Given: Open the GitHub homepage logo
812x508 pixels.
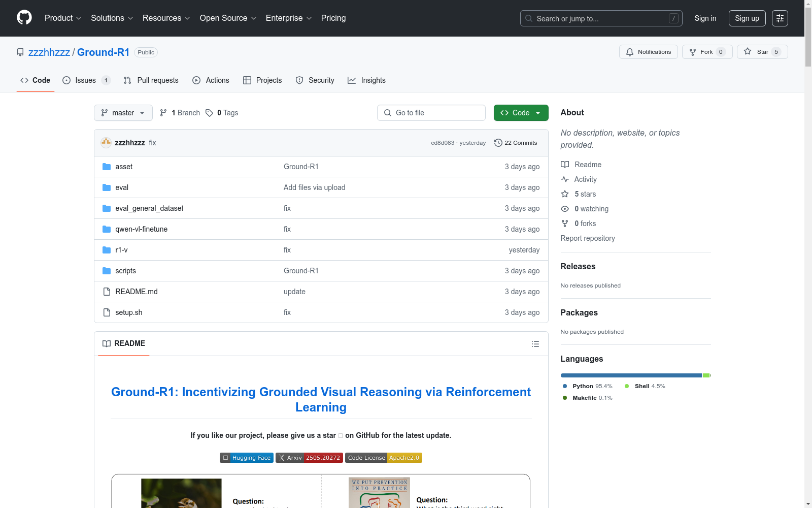Looking at the screenshot, I should coord(24,18).
